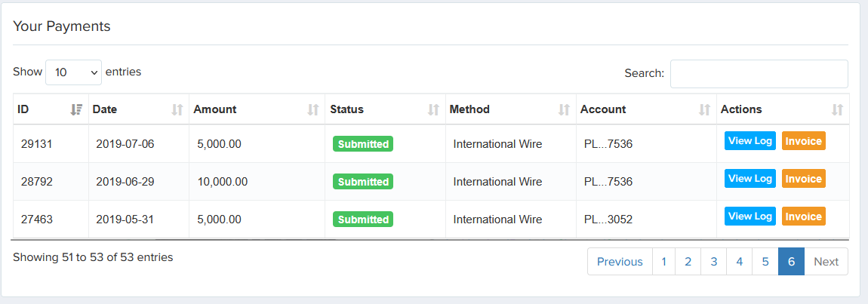The height and width of the screenshot is (304, 868).
Task: Open Invoice for payment 28792
Action: click(x=803, y=179)
